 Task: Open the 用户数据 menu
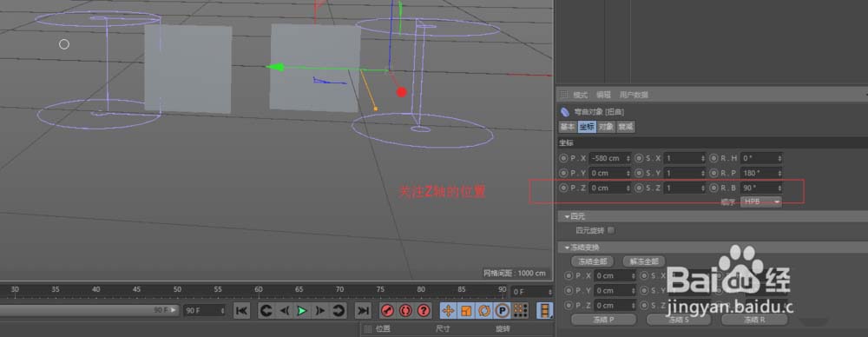click(x=634, y=95)
